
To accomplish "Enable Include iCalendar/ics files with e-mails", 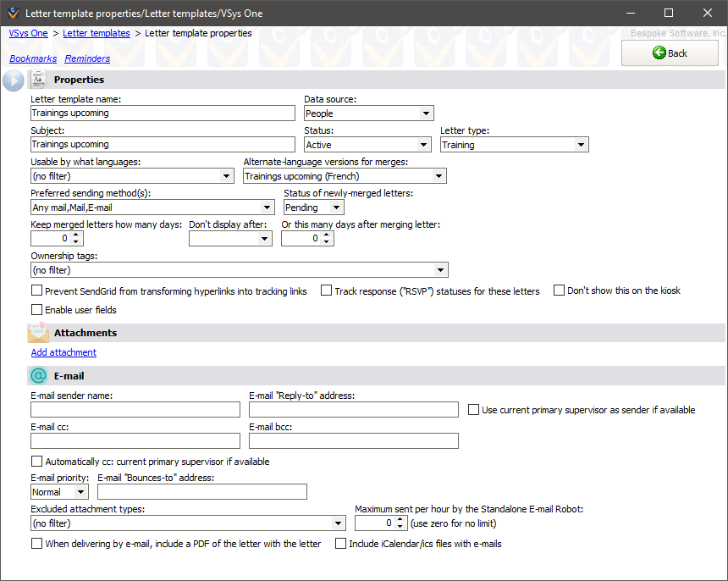I will (341, 544).
